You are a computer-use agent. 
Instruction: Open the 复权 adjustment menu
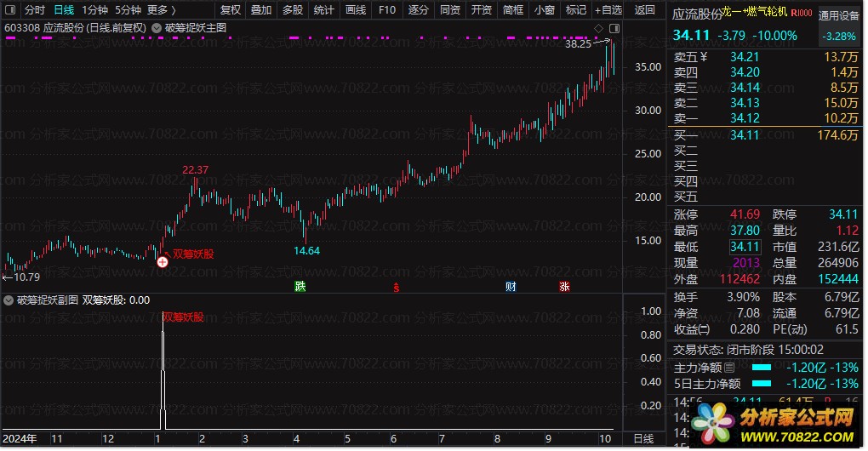(x=231, y=10)
